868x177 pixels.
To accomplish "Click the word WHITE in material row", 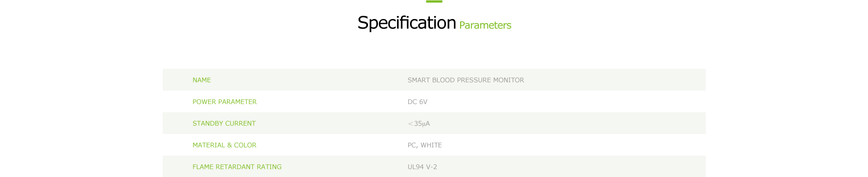I will [431, 145].
